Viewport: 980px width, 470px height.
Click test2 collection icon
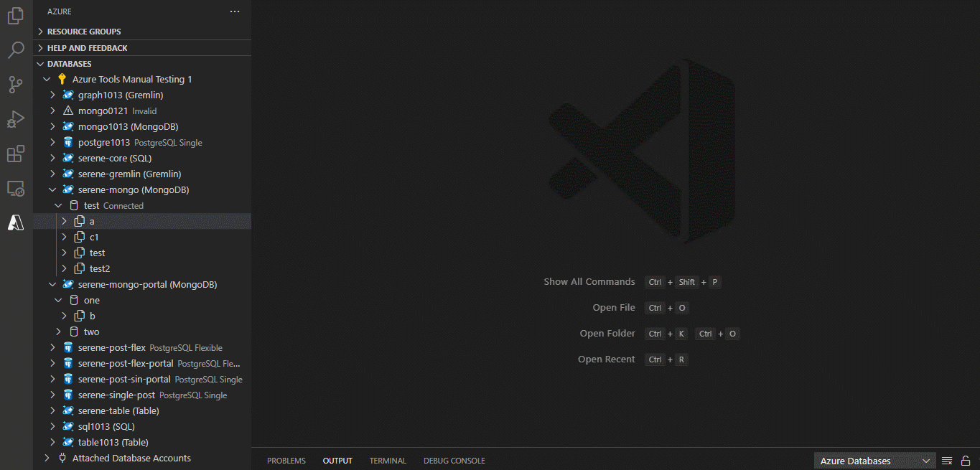pos(80,268)
